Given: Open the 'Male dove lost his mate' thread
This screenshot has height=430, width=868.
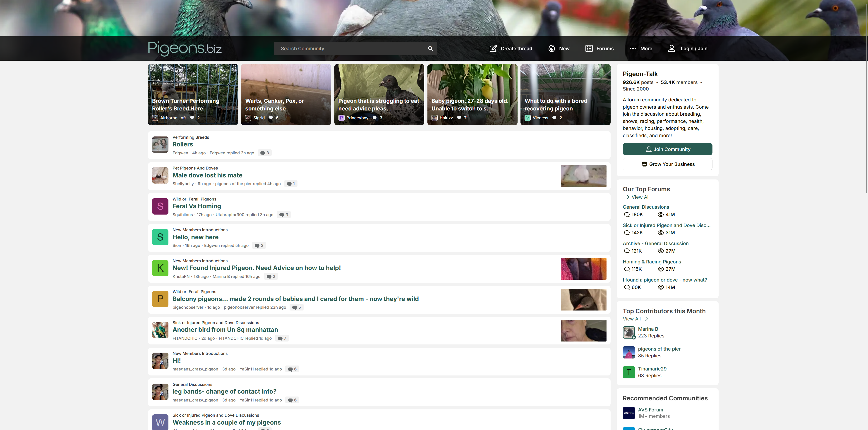Looking at the screenshot, I should coord(207,175).
